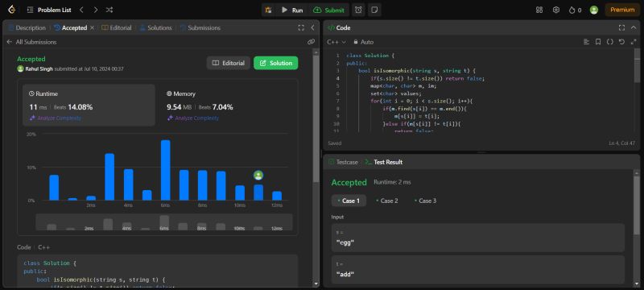The height and width of the screenshot is (290, 644).
Task: Click the tallest bar near 6ms
Action: tap(166, 170)
